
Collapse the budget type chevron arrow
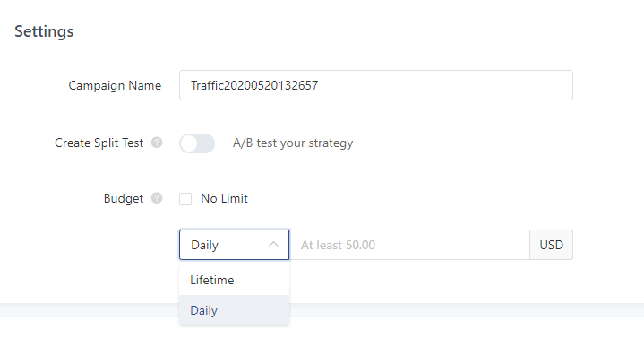273,245
